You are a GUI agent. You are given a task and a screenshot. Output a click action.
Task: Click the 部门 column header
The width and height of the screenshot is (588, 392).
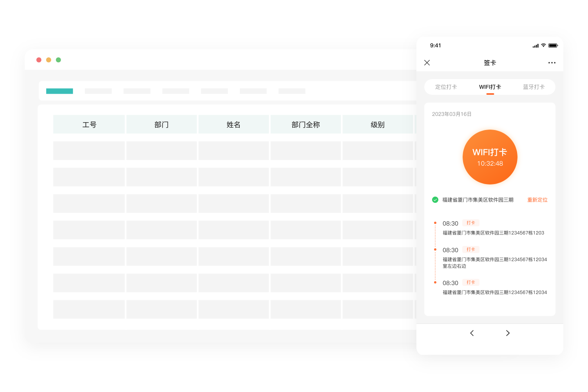161,125
